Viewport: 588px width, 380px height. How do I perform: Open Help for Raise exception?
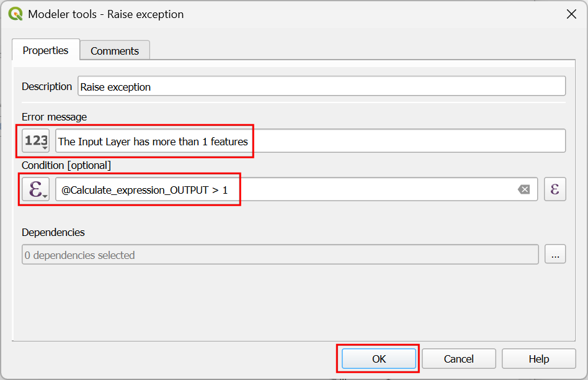(538, 359)
